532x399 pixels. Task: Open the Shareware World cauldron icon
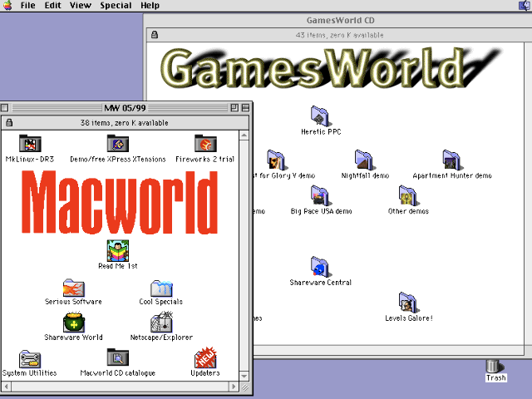point(74,322)
